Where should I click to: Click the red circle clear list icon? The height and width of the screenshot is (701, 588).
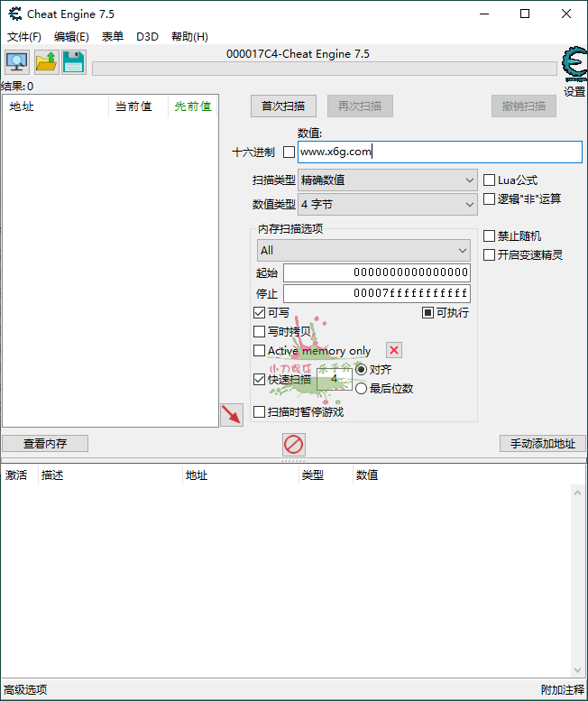point(294,444)
